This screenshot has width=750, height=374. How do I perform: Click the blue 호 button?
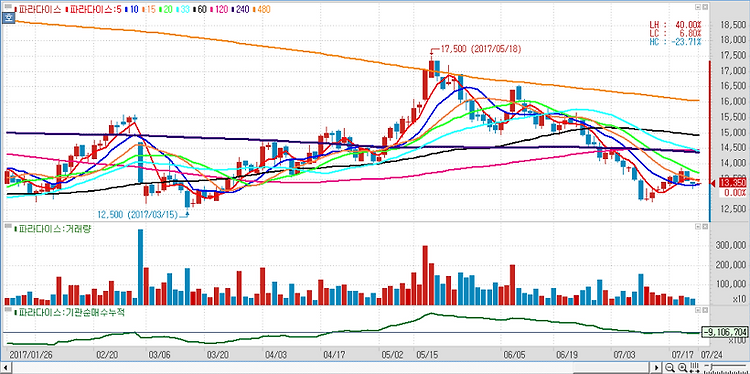(8, 18)
